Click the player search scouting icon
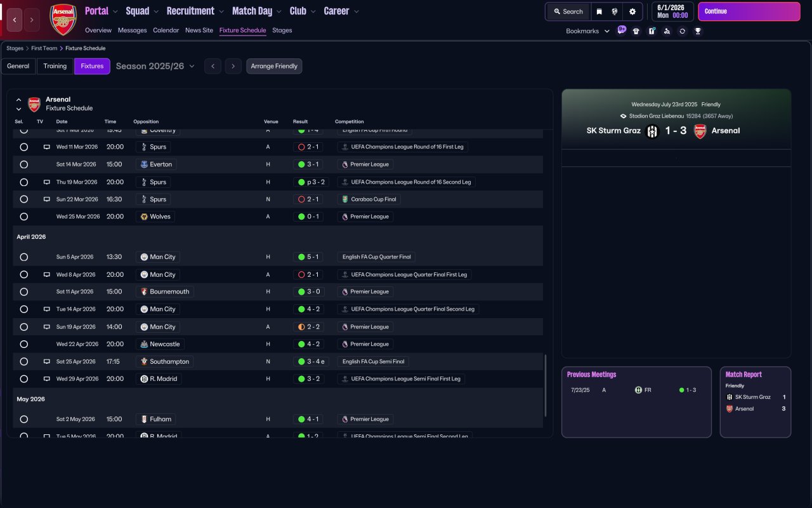This screenshot has width=812, height=508. pos(667,31)
